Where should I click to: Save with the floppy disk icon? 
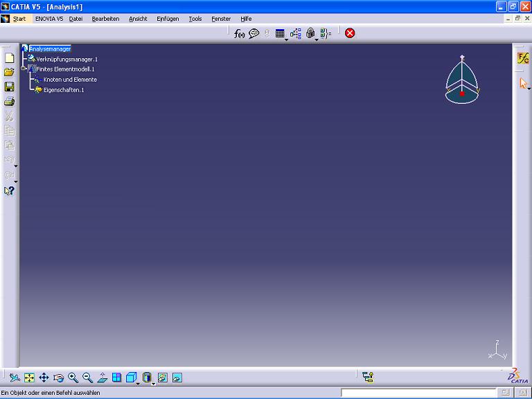10,87
